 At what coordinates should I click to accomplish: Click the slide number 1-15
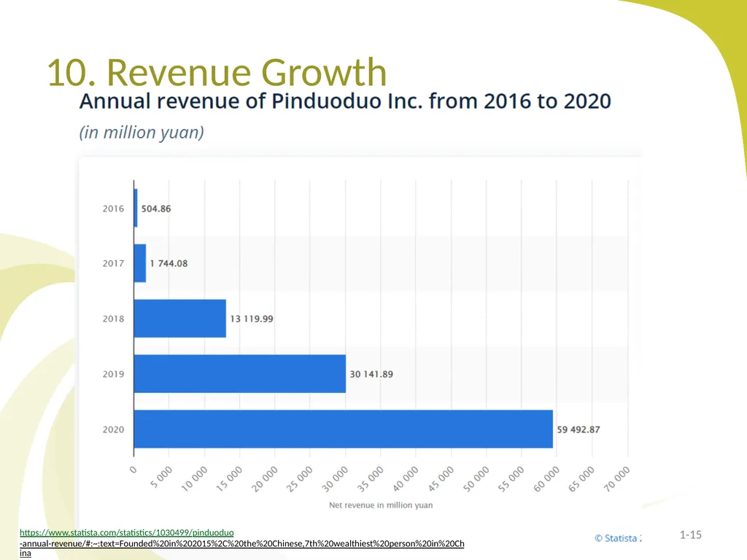pyautogui.click(x=690, y=534)
